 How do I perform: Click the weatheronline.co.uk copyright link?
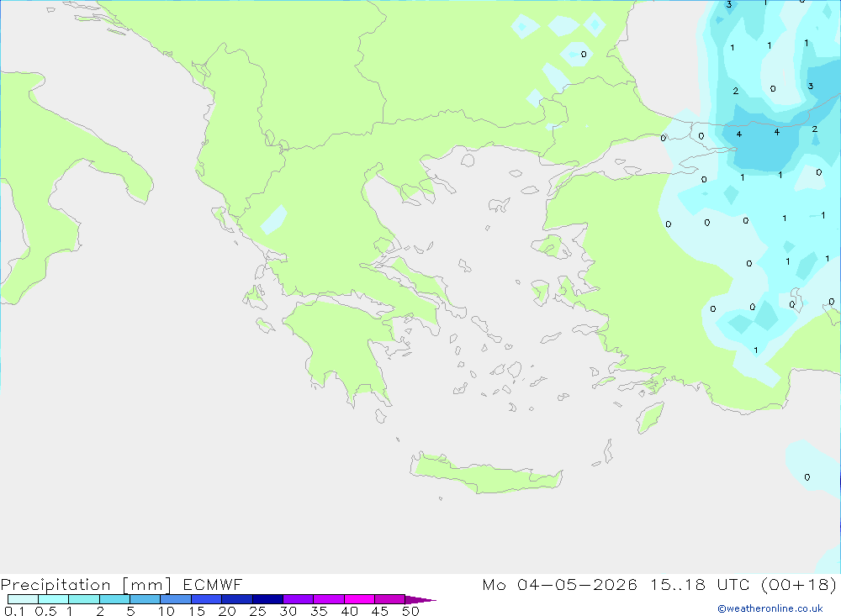tap(770, 608)
